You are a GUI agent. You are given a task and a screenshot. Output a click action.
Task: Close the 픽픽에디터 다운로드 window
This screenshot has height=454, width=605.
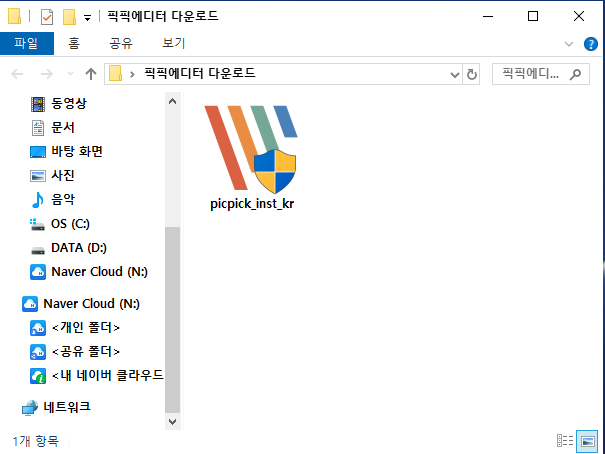pos(579,16)
